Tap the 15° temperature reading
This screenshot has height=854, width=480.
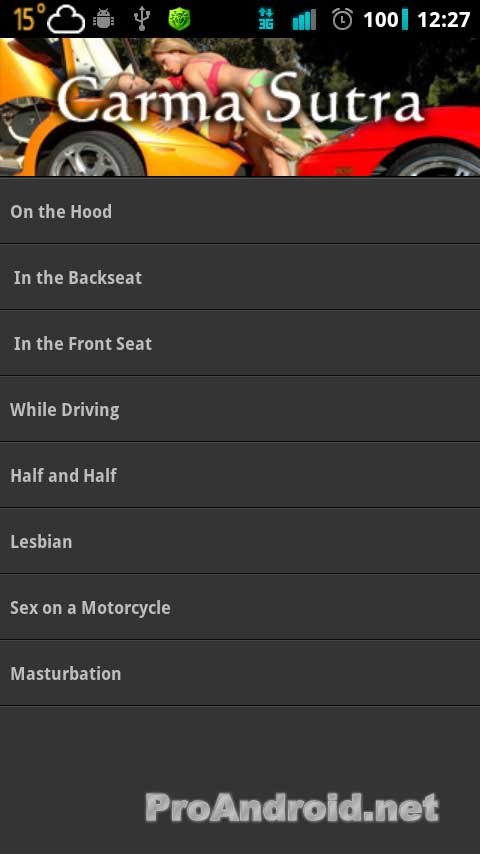pos(29,18)
